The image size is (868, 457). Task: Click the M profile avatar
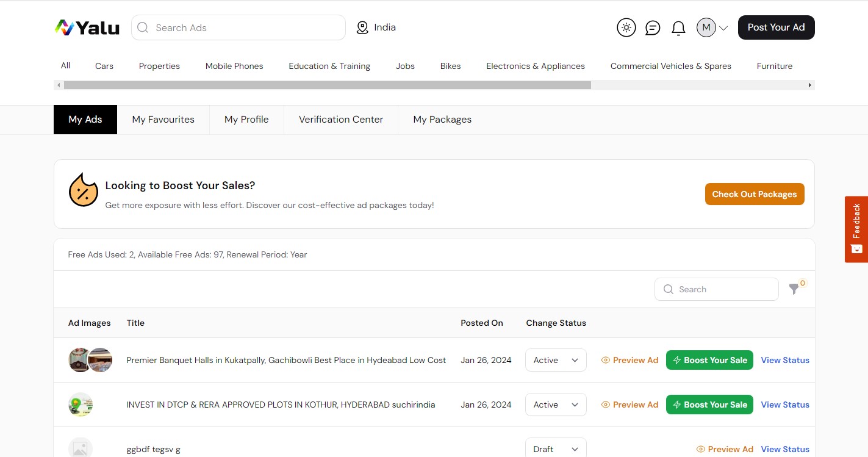tap(706, 27)
